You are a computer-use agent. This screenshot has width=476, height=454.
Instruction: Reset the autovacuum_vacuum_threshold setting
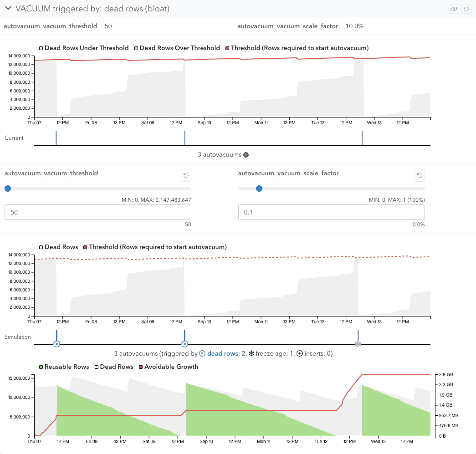[186, 175]
